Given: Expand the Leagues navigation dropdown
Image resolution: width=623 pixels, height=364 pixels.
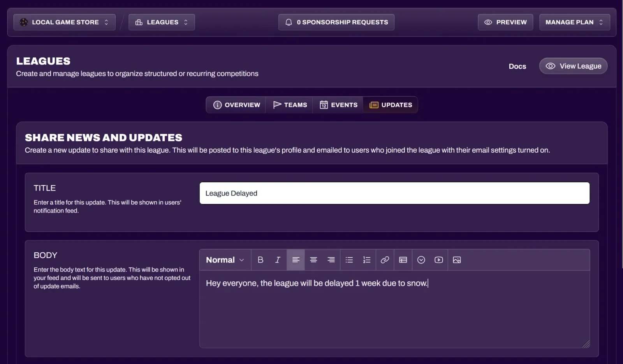Looking at the screenshot, I should point(162,22).
